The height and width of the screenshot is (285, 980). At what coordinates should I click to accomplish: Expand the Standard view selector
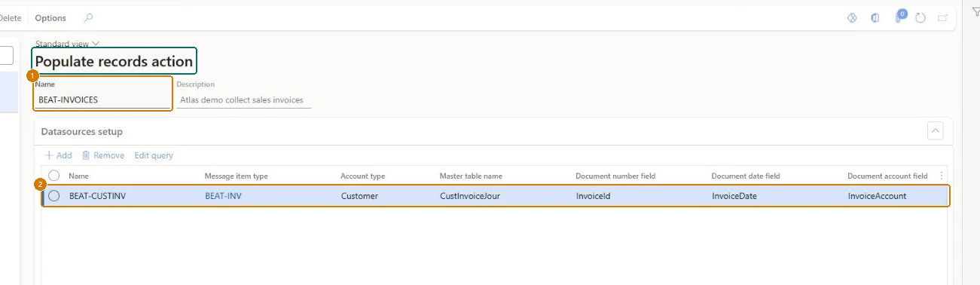67,44
